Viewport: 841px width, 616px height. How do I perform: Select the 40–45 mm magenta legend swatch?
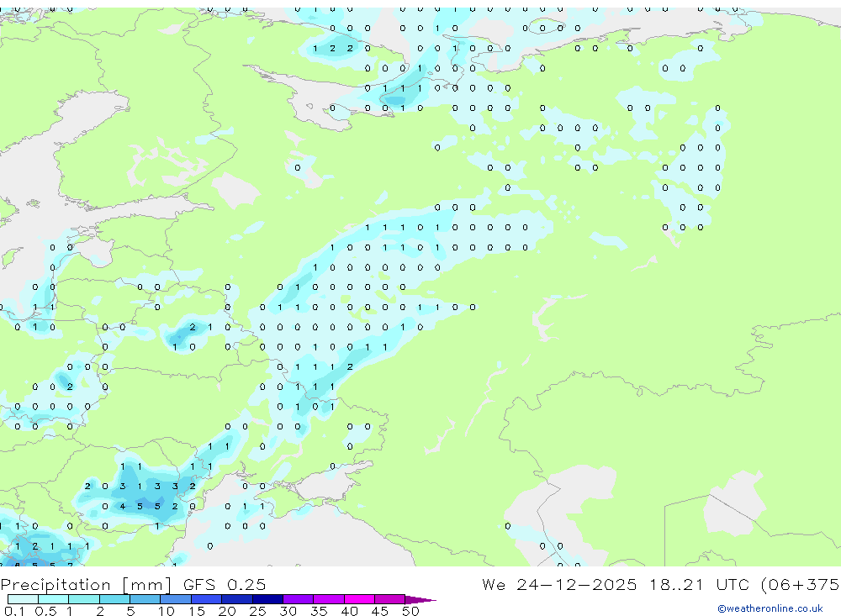pos(359,599)
